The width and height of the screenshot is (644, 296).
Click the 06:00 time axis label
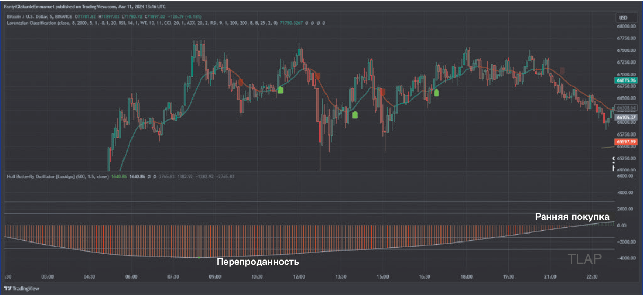[x=131, y=276]
